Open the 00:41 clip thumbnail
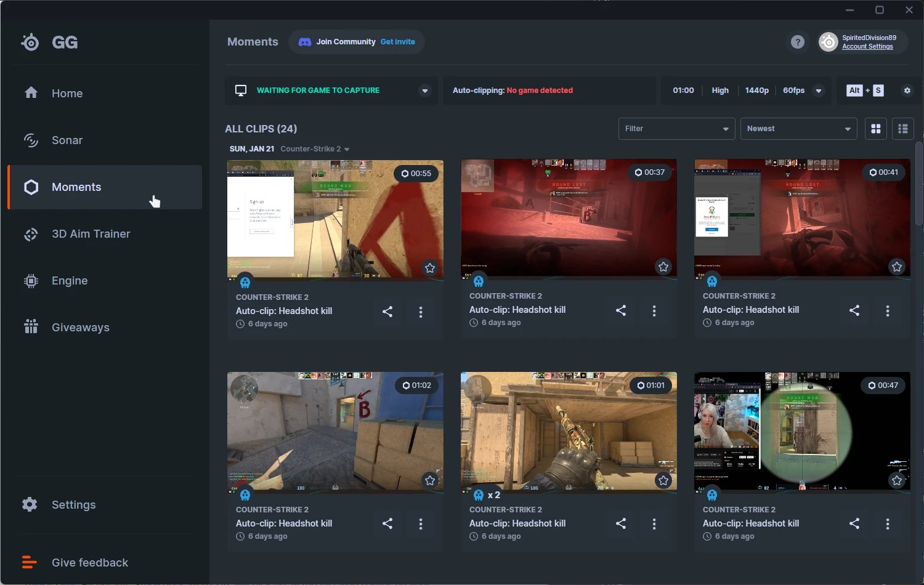 pyautogui.click(x=802, y=219)
